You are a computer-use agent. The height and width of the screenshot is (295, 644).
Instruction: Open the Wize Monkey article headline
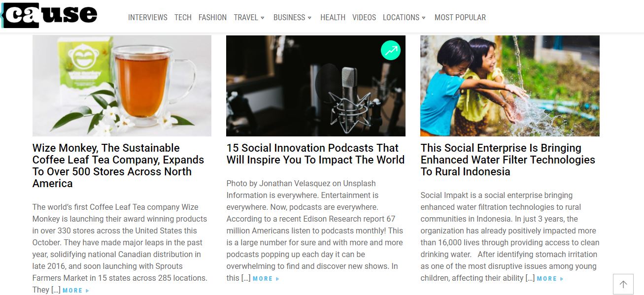click(119, 165)
